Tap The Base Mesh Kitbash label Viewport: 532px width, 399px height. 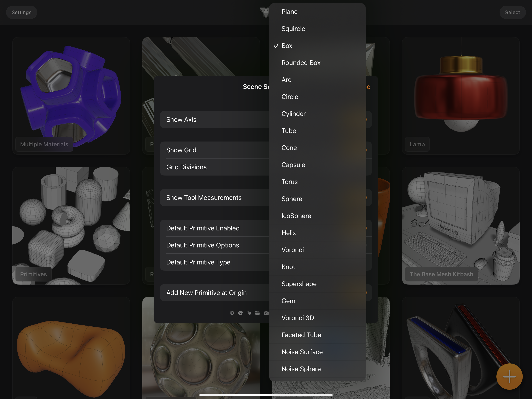click(442, 274)
